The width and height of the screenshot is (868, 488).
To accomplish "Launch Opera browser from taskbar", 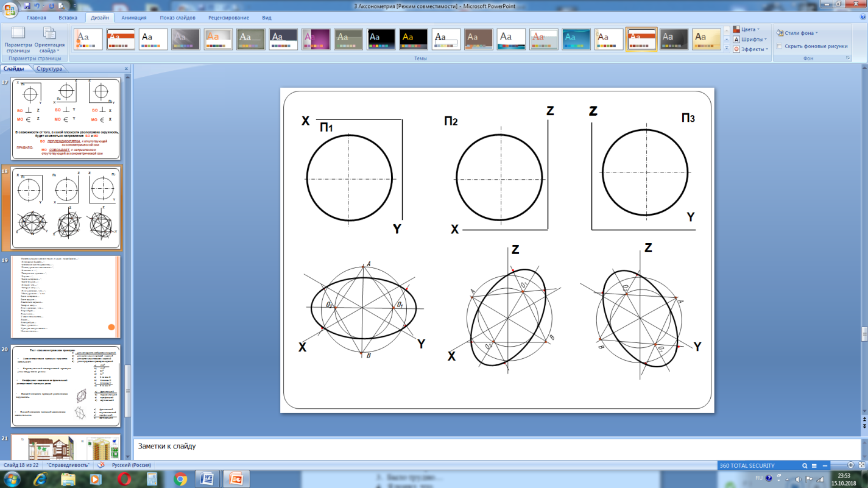I will point(124,479).
